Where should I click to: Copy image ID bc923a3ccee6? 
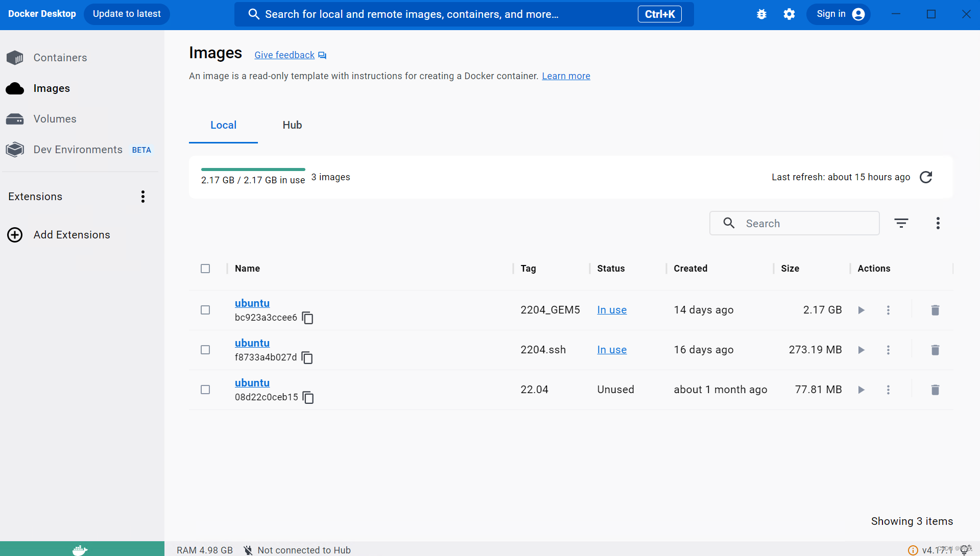click(x=307, y=318)
